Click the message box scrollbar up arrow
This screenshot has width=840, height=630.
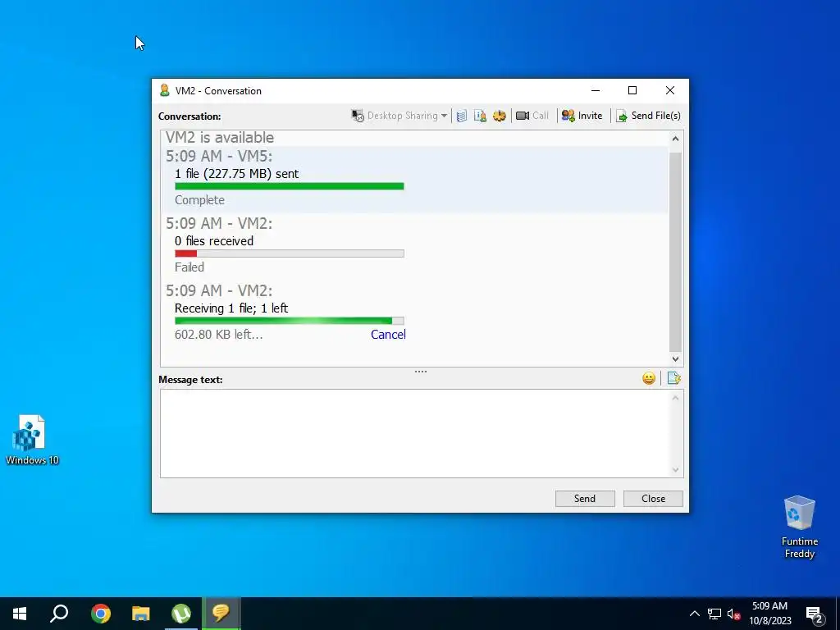point(676,398)
